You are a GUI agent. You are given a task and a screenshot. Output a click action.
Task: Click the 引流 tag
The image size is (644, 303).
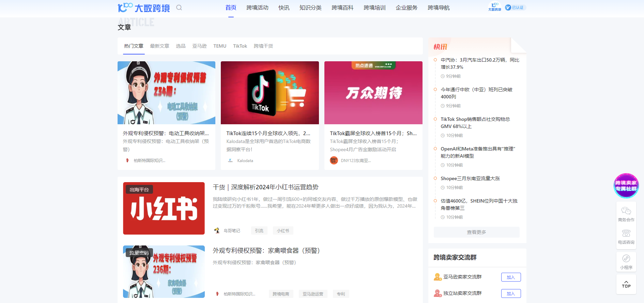(x=259, y=230)
